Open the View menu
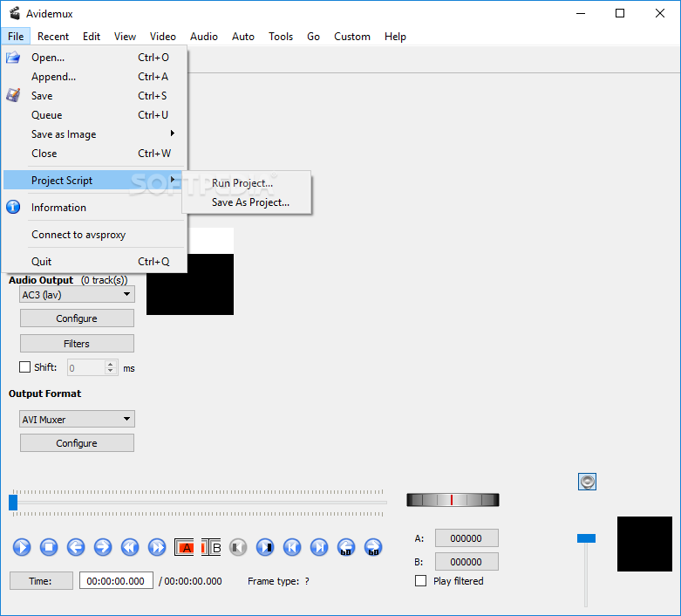The image size is (681, 616). coord(125,36)
